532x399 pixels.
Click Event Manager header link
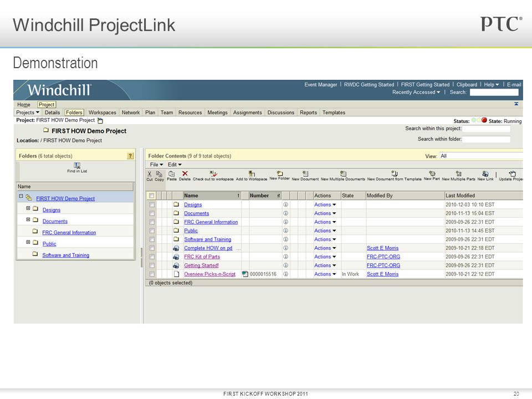[321, 84]
